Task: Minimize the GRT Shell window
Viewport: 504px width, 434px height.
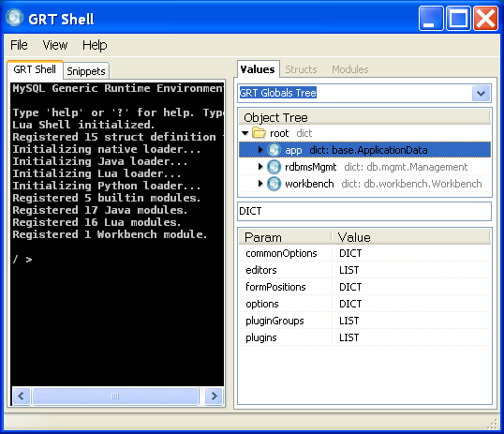Action: [x=431, y=19]
